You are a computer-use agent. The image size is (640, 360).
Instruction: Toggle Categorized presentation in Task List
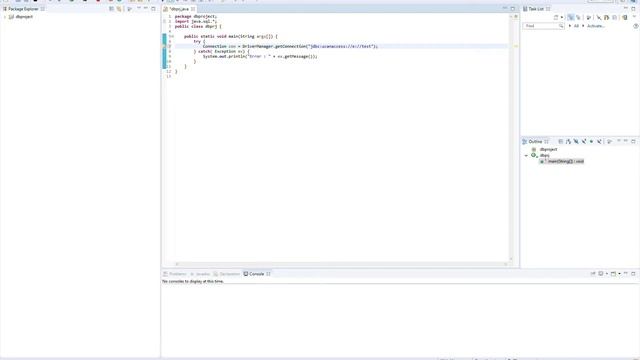click(x=570, y=18)
